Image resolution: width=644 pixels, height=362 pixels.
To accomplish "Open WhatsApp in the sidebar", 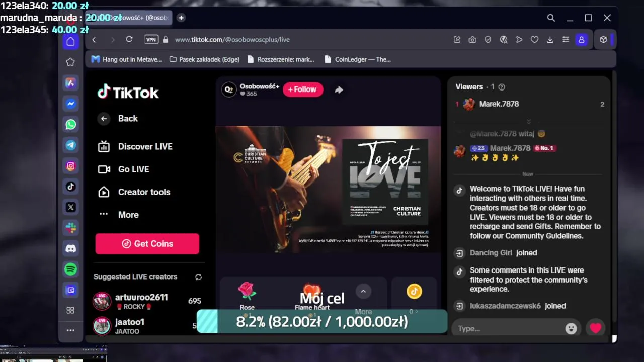I will (x=70, y=124).
